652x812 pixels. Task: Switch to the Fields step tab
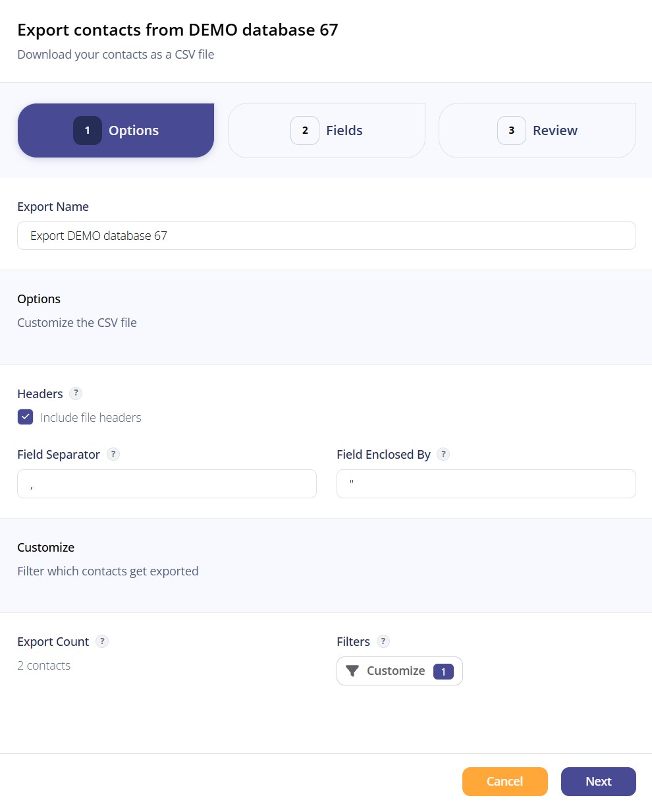click(x=327, y=130)
